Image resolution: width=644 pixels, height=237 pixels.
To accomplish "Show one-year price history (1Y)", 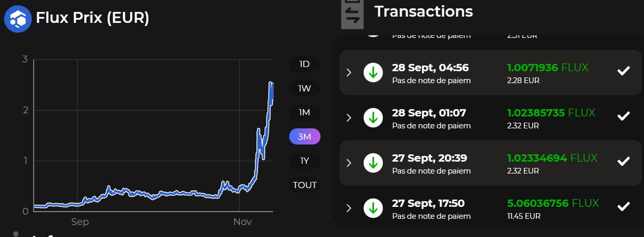I will (304, 161).
